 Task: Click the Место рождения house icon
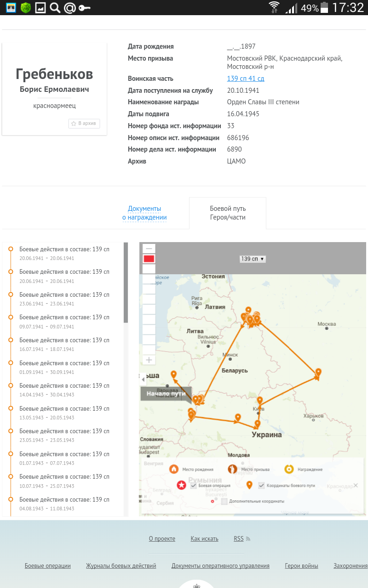click(174, 469)
